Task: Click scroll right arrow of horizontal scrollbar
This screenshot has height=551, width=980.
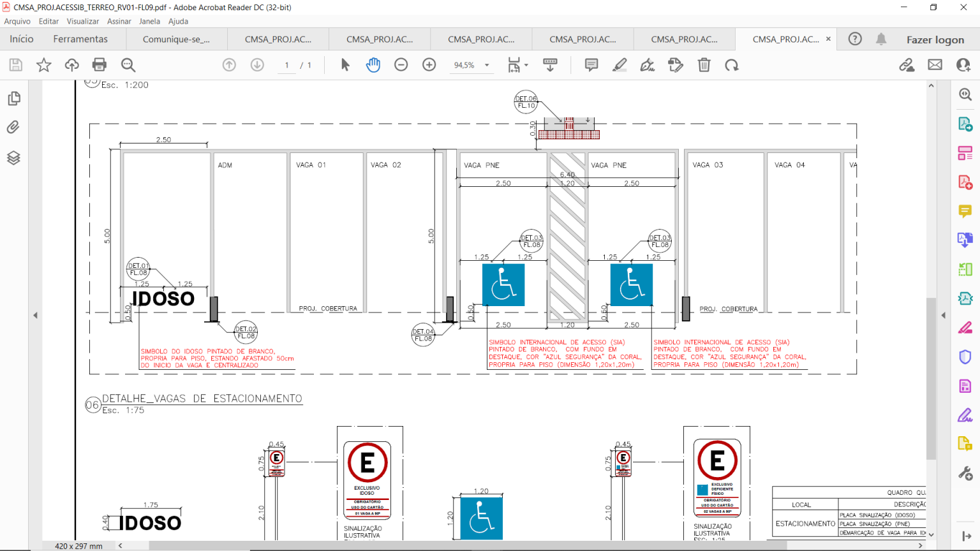Action: (920, 545)
